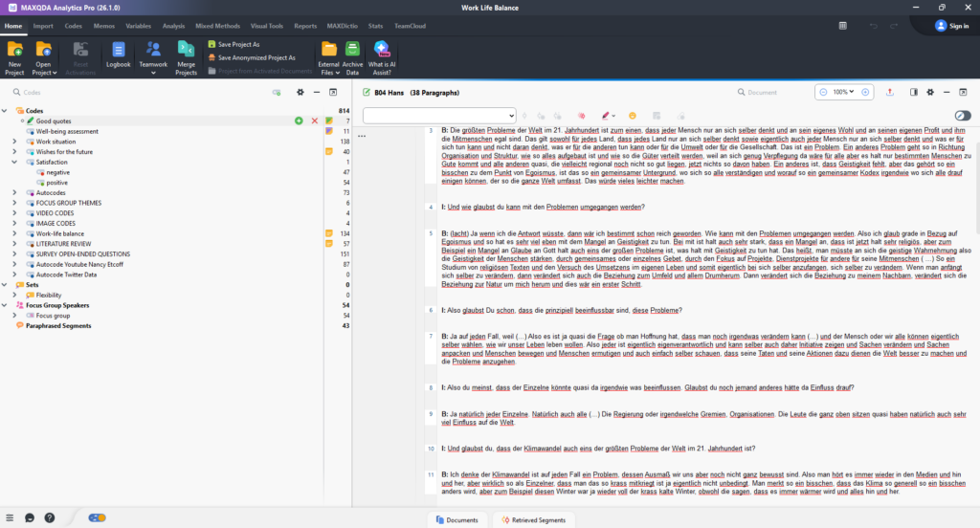This screenshot has width=980, height=528.
Task: Select the Focus Group Speakers item
Action: [56, 305]
